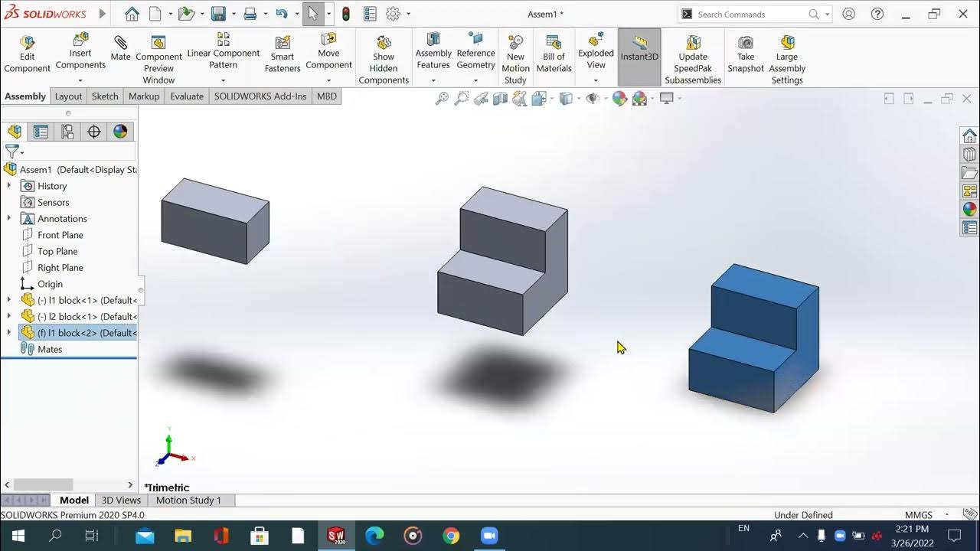This screenshot has height=551, width=980.
Task: Click the Apply Scene icon
Action: click(x=639, y=98)
